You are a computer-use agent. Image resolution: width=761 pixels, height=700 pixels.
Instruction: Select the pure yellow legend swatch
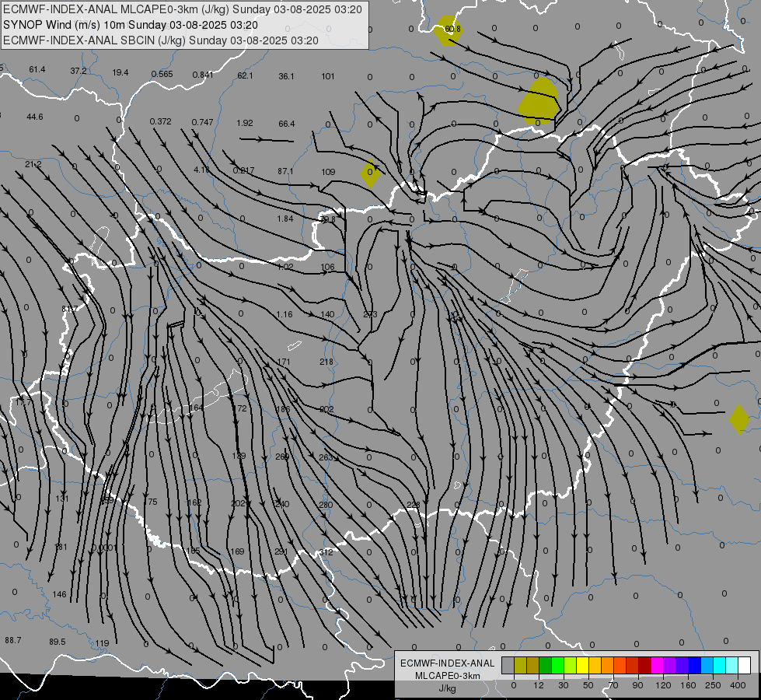582,666
